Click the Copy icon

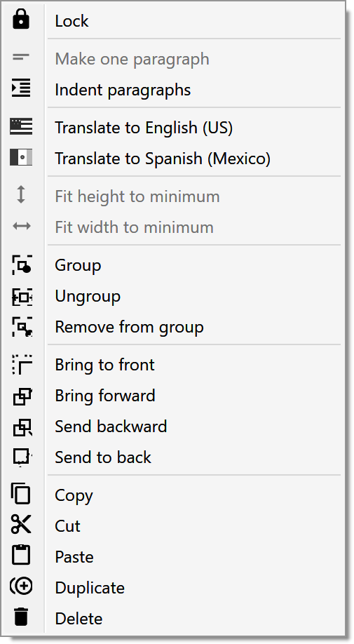20,494
